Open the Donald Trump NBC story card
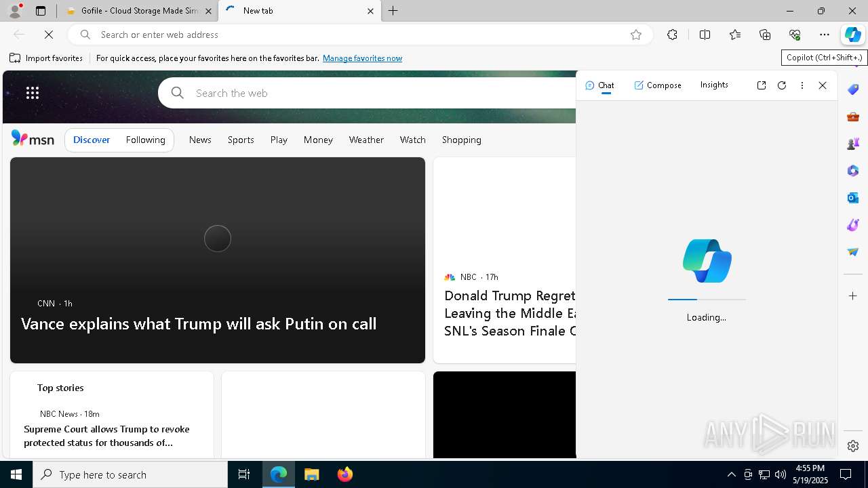Screen dimensions: 868x488 coord(505,260)
